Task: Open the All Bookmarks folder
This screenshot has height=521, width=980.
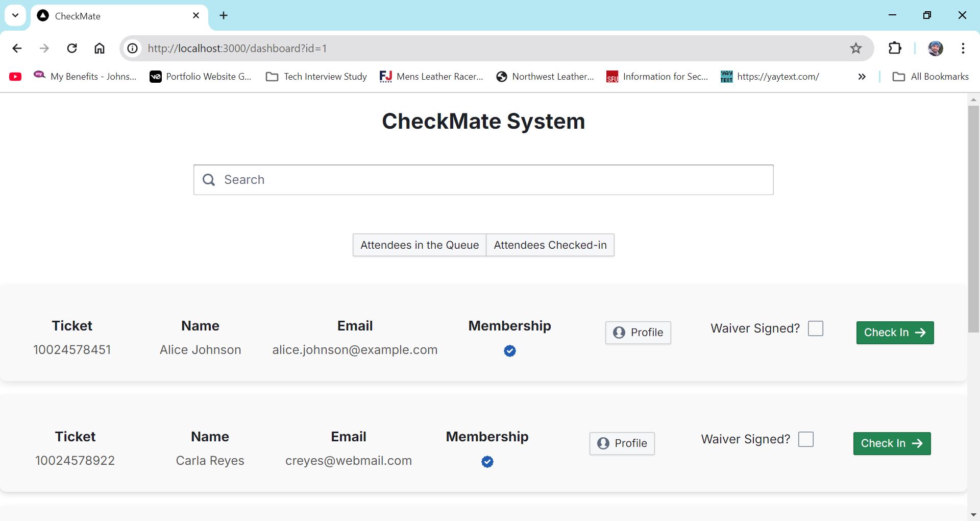Action: [x=930, y=77]
